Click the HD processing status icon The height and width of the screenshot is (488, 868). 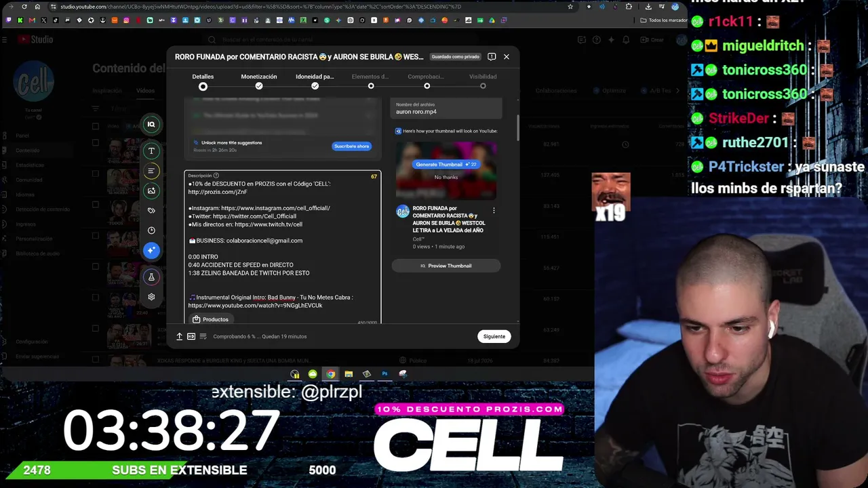[191, 336]
